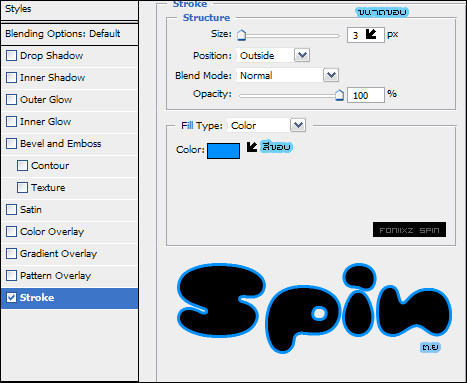Toggle the Inner Shadow checkbox
467x383 pixels.
11,78
